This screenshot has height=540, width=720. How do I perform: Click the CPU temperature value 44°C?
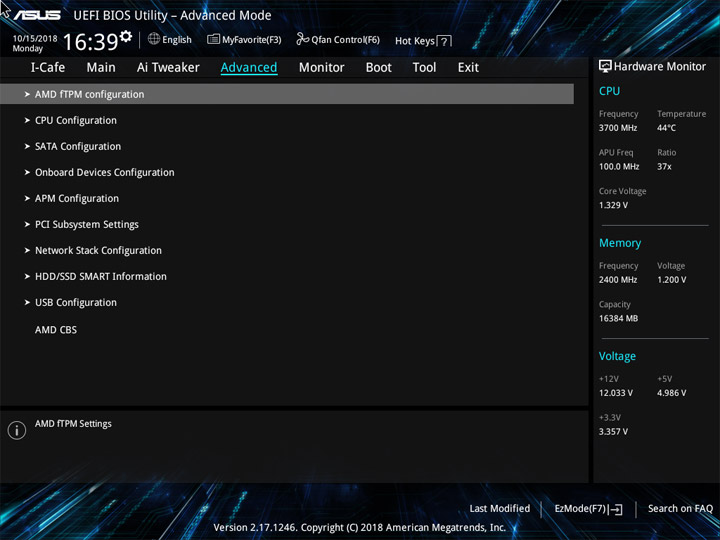[x=666, y=128]
